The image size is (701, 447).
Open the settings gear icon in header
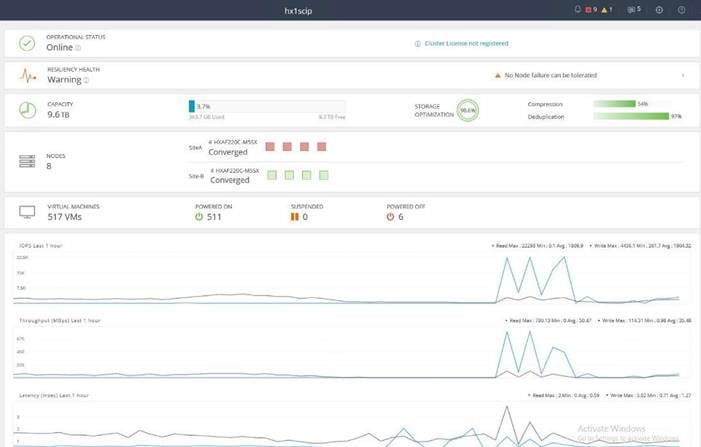click(659, 10)
